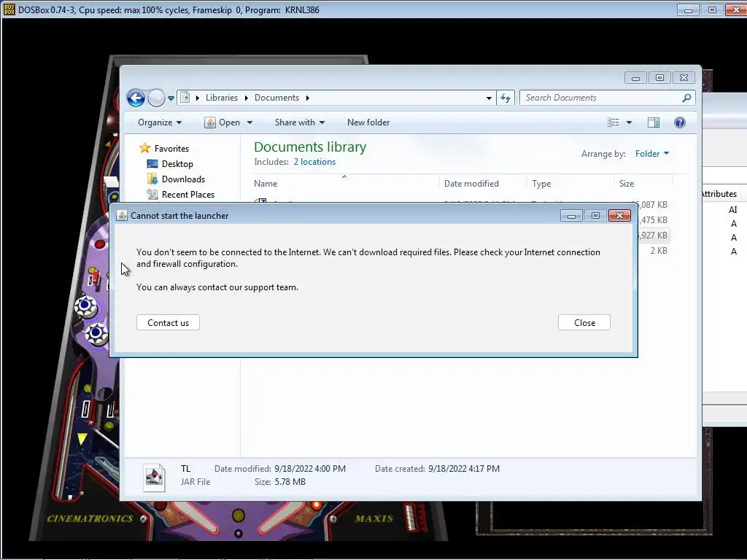Expand arrow after Documents in address bar

tap(308, 98)
